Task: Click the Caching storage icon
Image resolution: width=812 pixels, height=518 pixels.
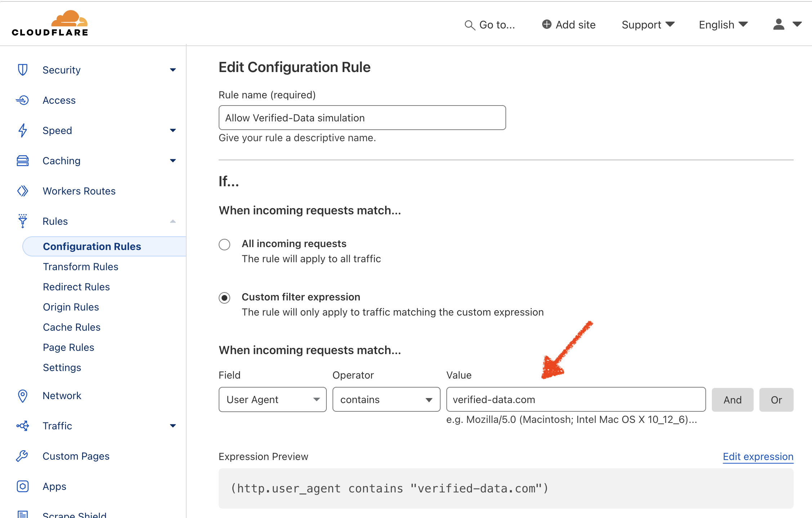Action: coord(22,161)
